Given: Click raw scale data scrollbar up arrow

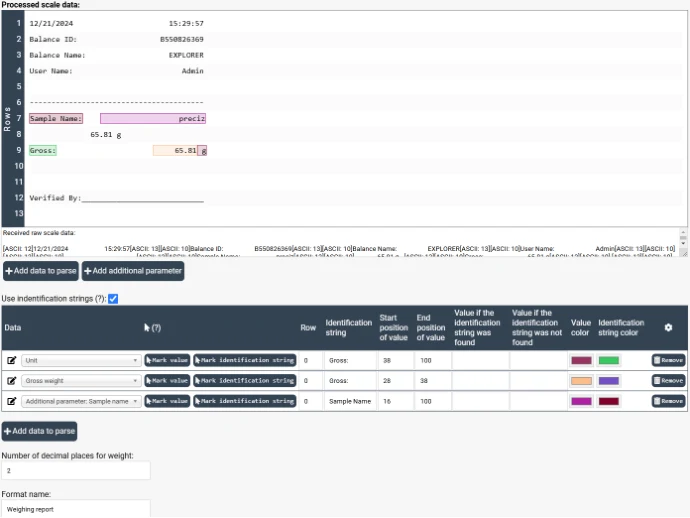Looking at the screenshot, I should point(683,232).
